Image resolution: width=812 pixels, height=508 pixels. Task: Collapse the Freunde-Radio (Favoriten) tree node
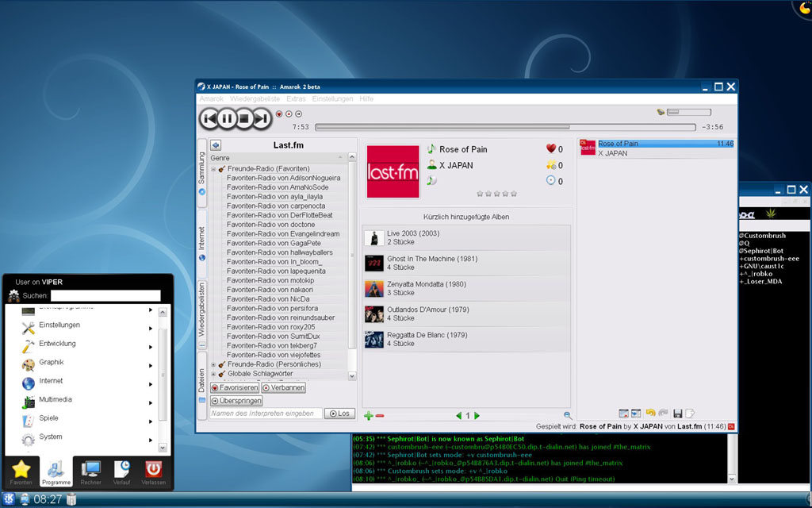[213, 169]
